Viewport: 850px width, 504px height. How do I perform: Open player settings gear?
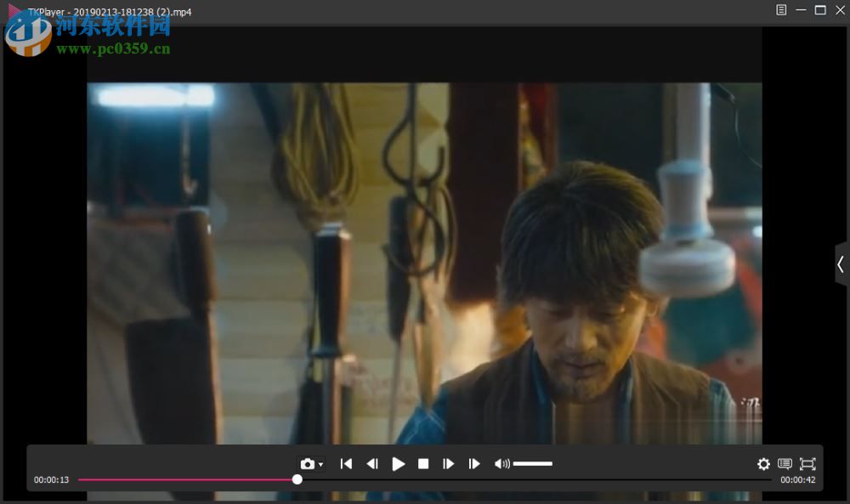[x=764, y=464]
